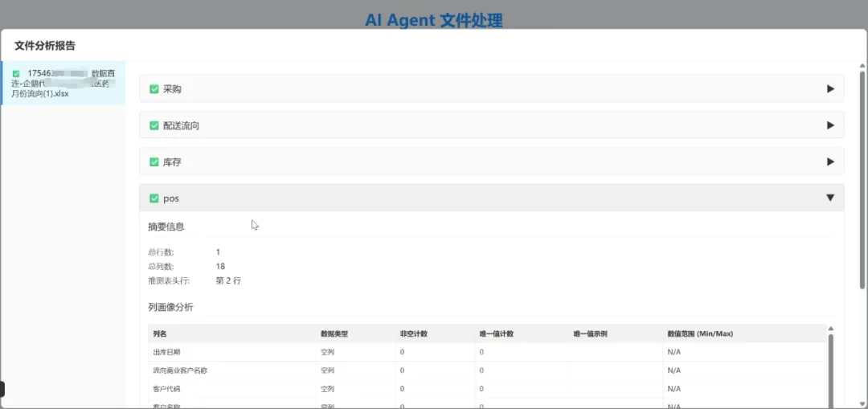868x409 pixels.
Task: Click the column analysis table scrollbar
Action: coord(830,370)
